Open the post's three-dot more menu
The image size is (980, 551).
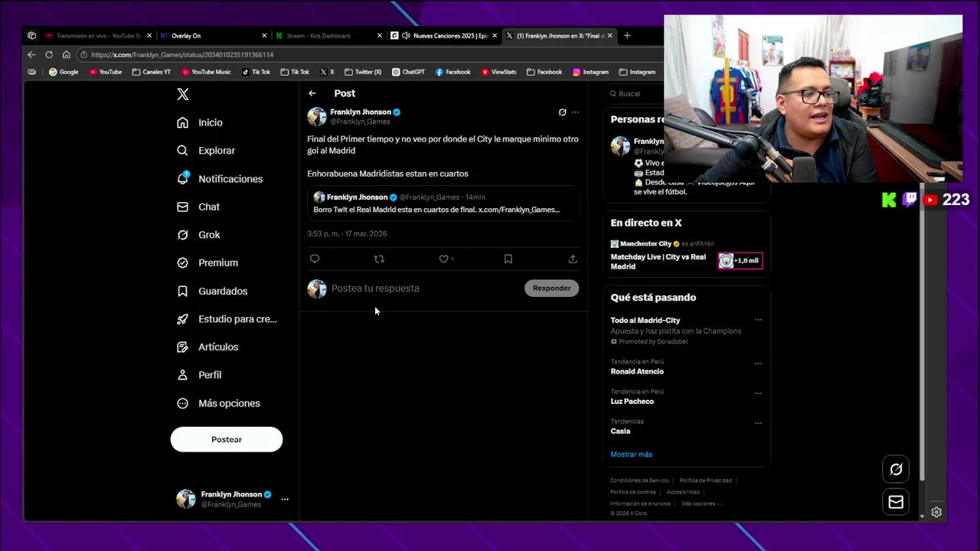[575, 112]
